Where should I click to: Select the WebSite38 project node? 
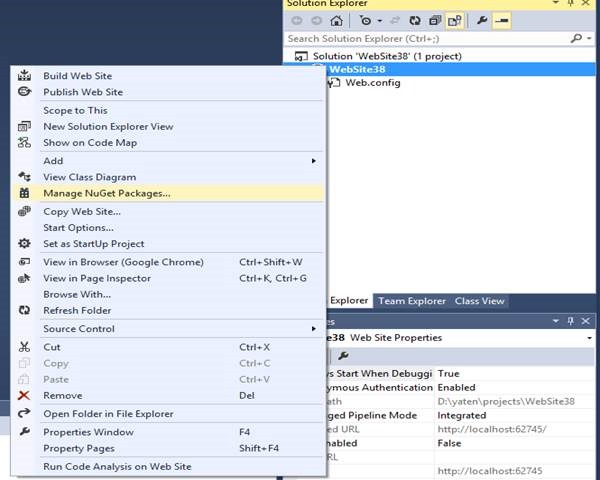tap(357, 69)
